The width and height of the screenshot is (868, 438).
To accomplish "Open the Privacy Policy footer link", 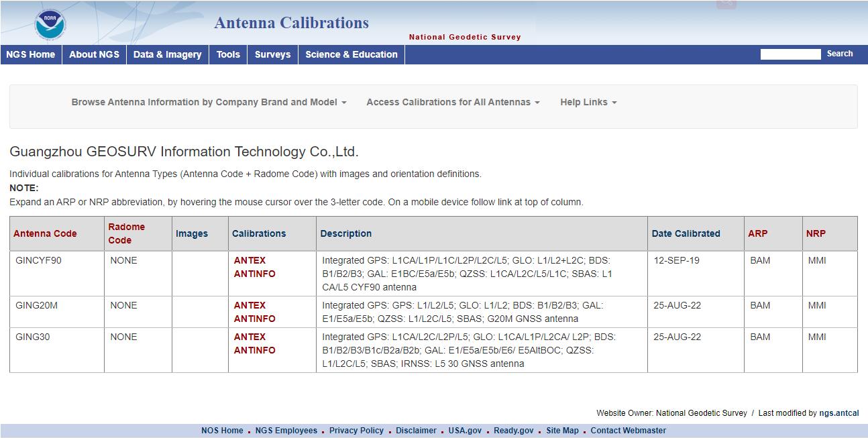I will pos(356,431).
